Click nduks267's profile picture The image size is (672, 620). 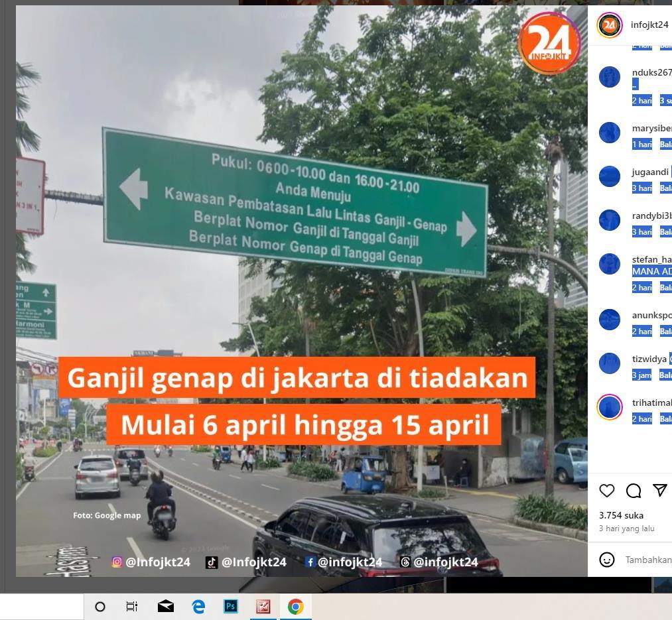click(x=610, y=76)
